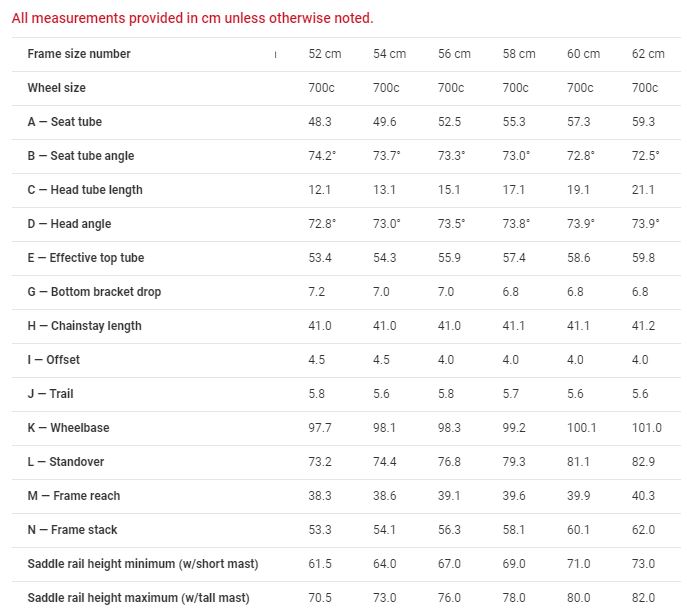Select the 54 cm frame size header
687x612 pixels.
pyautogui.click(x=389, y=54)
